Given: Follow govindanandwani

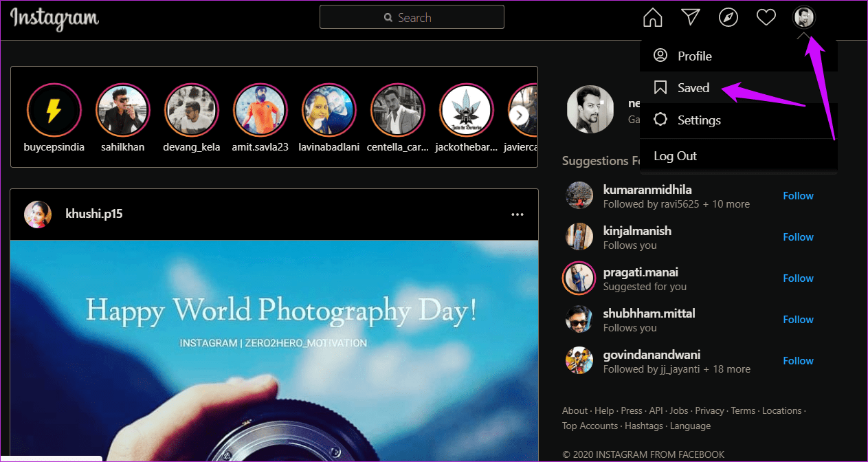Looking at the screenshot, I should [x=798, y=361].
